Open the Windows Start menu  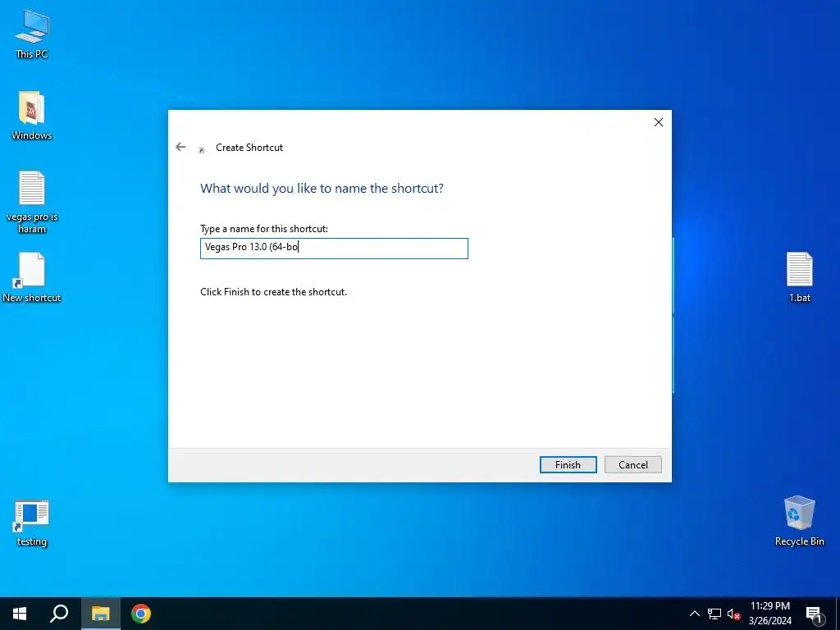[20, 614]
